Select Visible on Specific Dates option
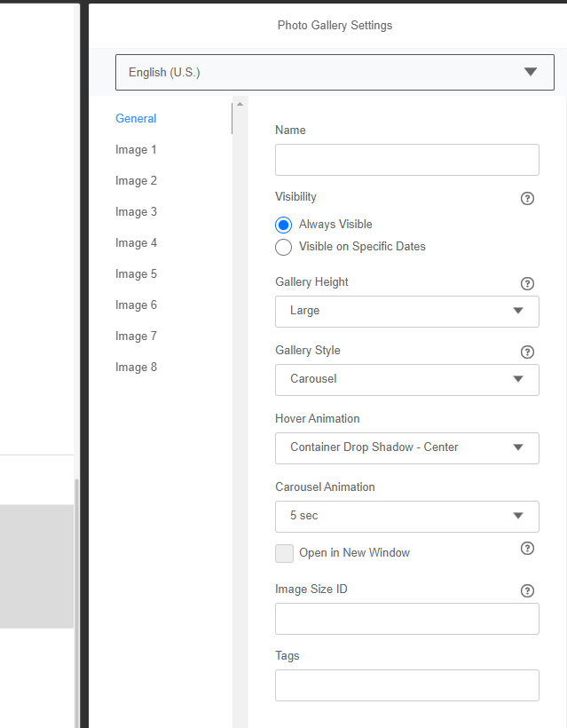Image resolution: width=567 pixels, height=728 pixels. [284, 247]
